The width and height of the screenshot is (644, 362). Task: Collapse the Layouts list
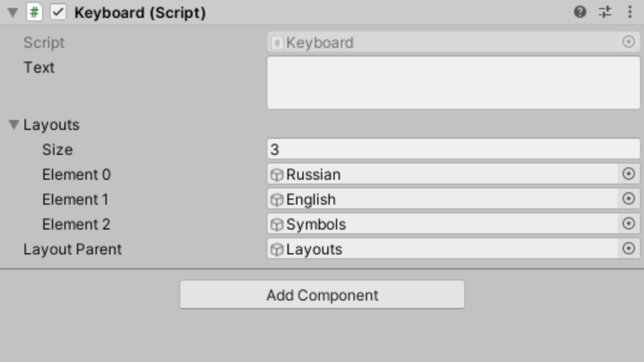click(14, 124)
